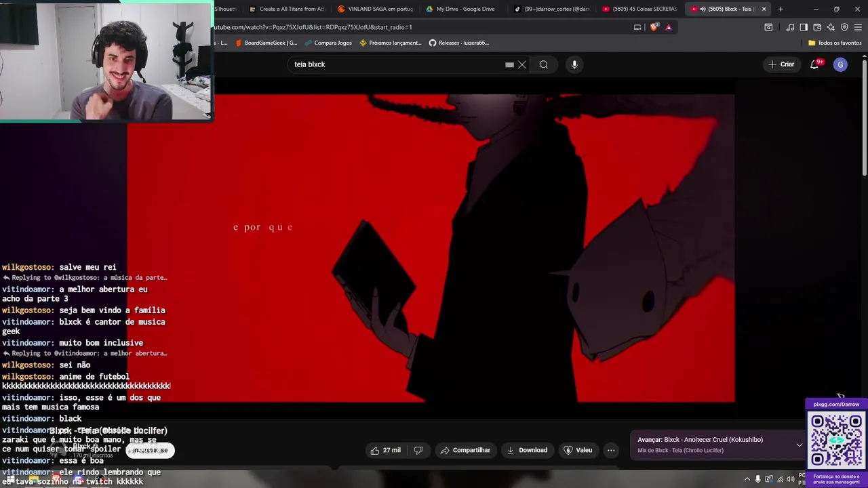Click chat message 'salve meu rei'

(87, 268)
